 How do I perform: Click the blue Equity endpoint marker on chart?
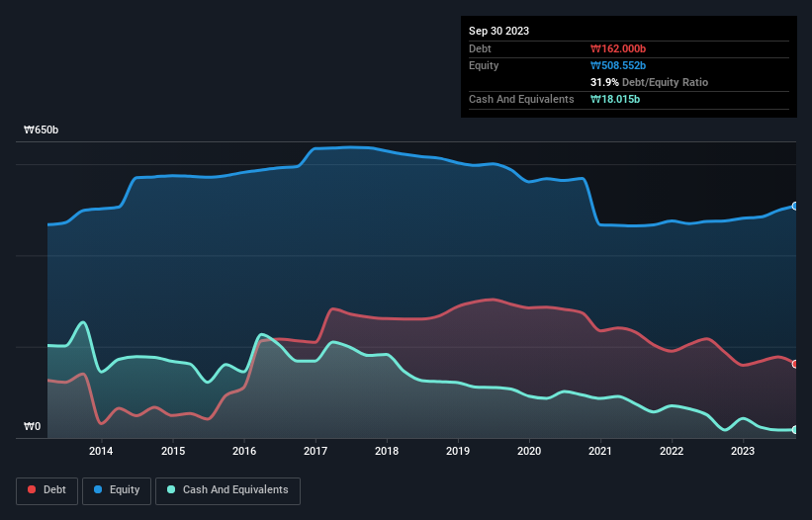(794, 206)
